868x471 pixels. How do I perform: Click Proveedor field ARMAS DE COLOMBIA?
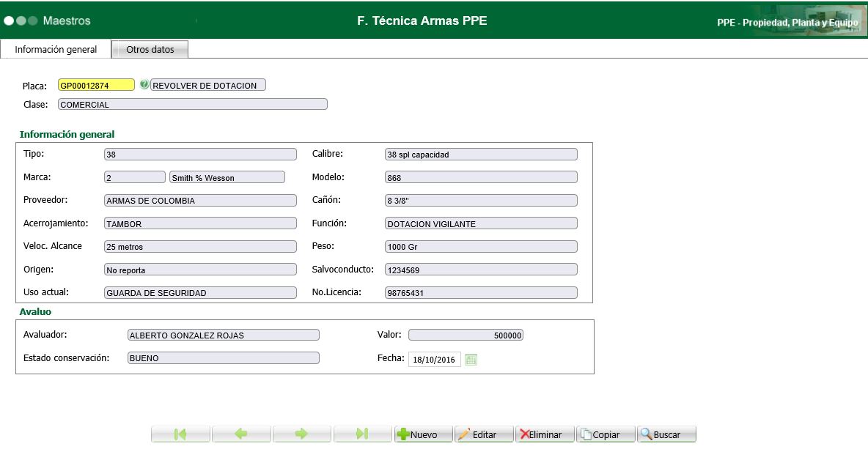(200, 201)
